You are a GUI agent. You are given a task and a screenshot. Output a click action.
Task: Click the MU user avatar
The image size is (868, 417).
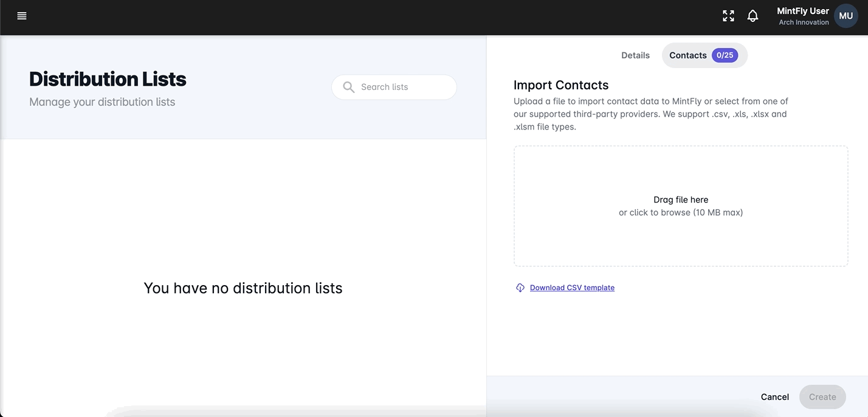846,16
